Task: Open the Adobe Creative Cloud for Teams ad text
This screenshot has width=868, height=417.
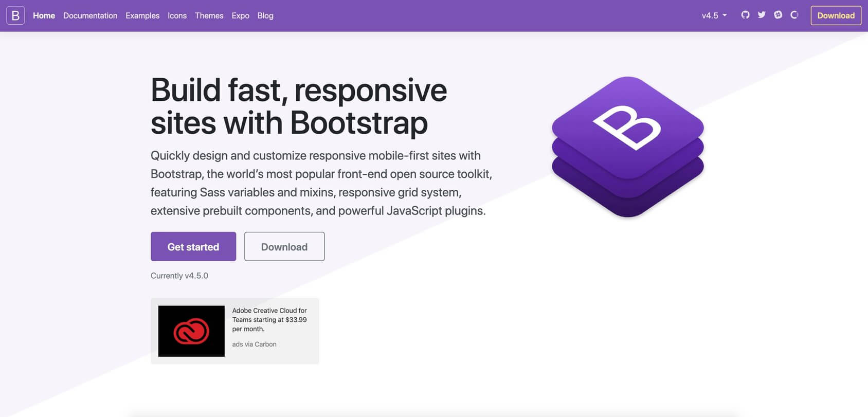Action: [269, 319]
